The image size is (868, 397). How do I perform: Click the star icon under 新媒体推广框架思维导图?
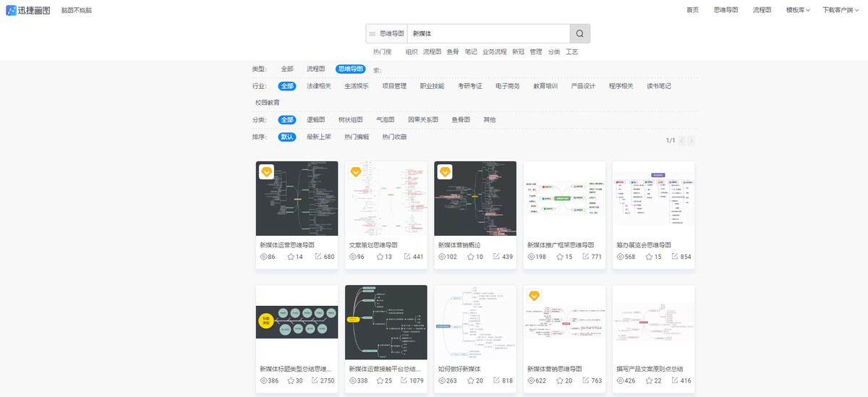560,257
